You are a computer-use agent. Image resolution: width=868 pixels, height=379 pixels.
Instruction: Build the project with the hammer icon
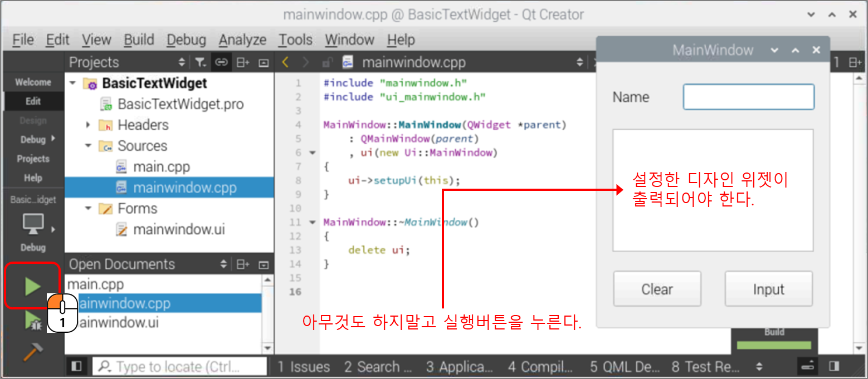click(x=32, y=352)
